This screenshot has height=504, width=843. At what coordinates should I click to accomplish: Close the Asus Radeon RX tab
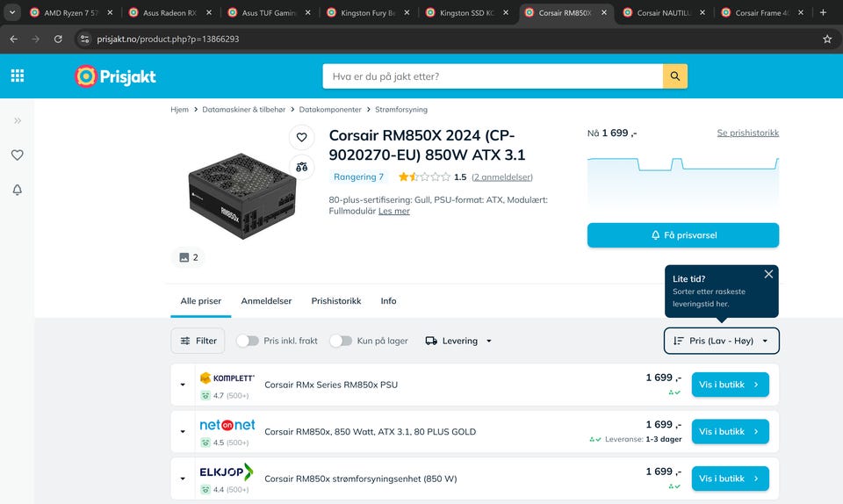tap(209, 12)
